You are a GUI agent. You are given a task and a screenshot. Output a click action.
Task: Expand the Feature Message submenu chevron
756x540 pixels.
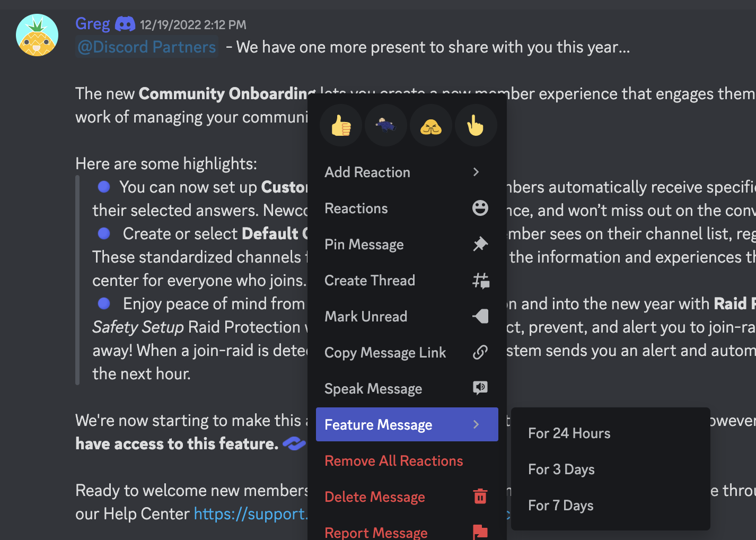tap(476, 424)
